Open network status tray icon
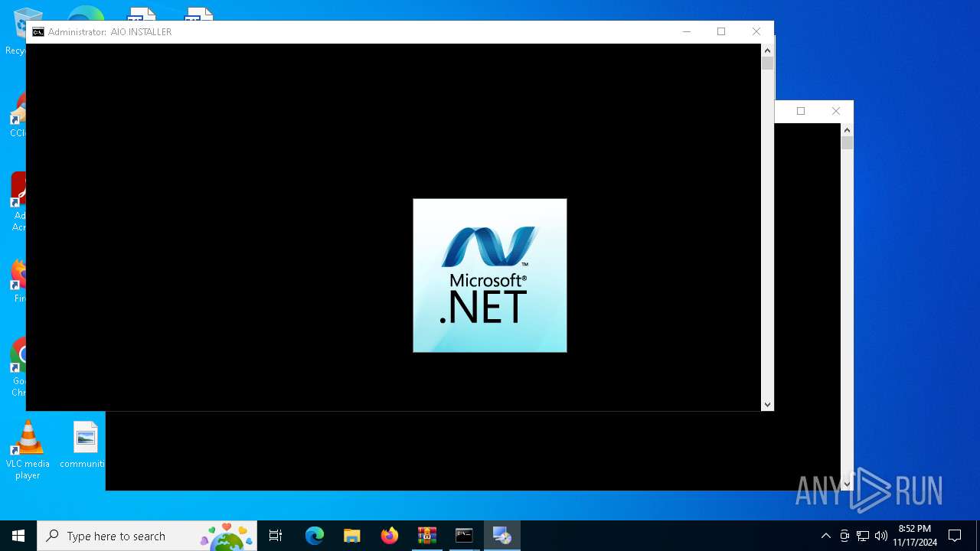 [863, 536]
